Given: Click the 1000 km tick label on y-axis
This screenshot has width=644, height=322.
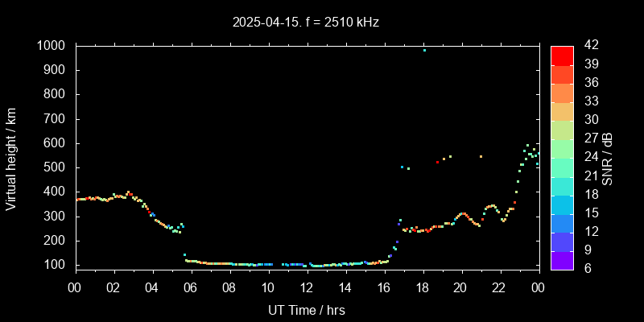Looking at the screenshot, I should point(52,46).
